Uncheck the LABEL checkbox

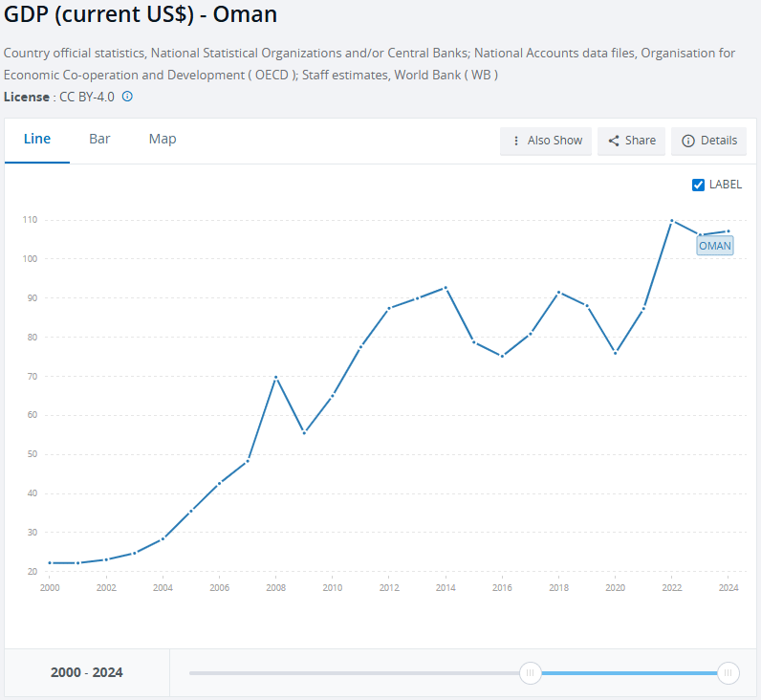pyautogui.click(x=698, y=185)
